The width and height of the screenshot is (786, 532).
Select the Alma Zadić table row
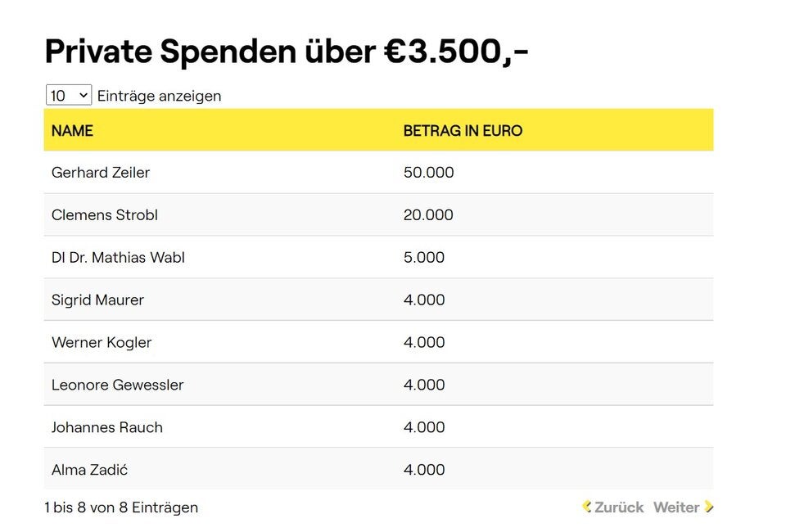(88, 470)
